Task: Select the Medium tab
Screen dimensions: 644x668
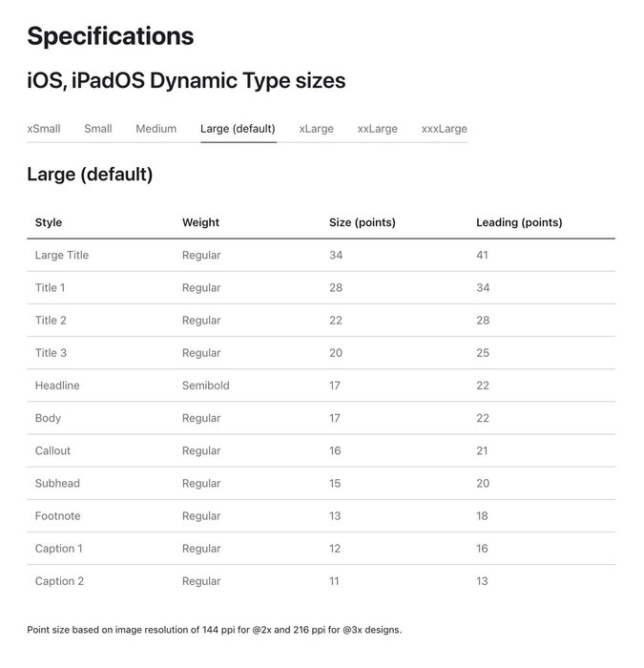Action: (x=156, y=129)
